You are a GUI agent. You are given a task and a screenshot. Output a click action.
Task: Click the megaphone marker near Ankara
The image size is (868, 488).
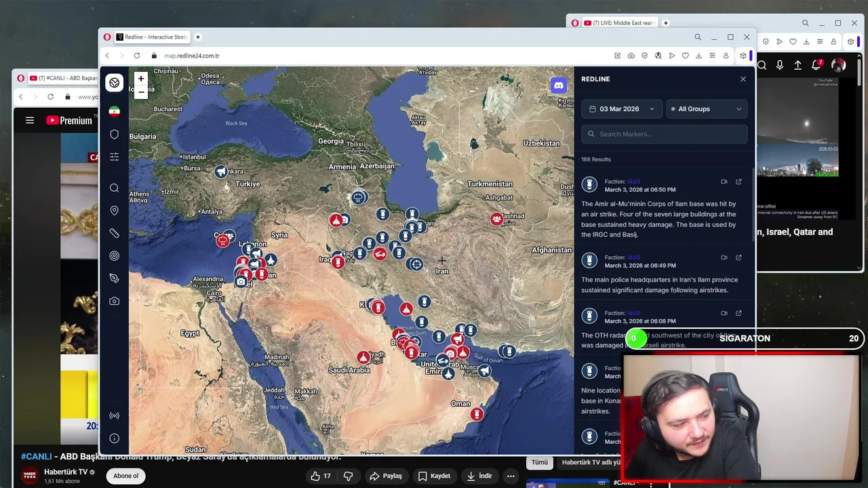(221, 172)
